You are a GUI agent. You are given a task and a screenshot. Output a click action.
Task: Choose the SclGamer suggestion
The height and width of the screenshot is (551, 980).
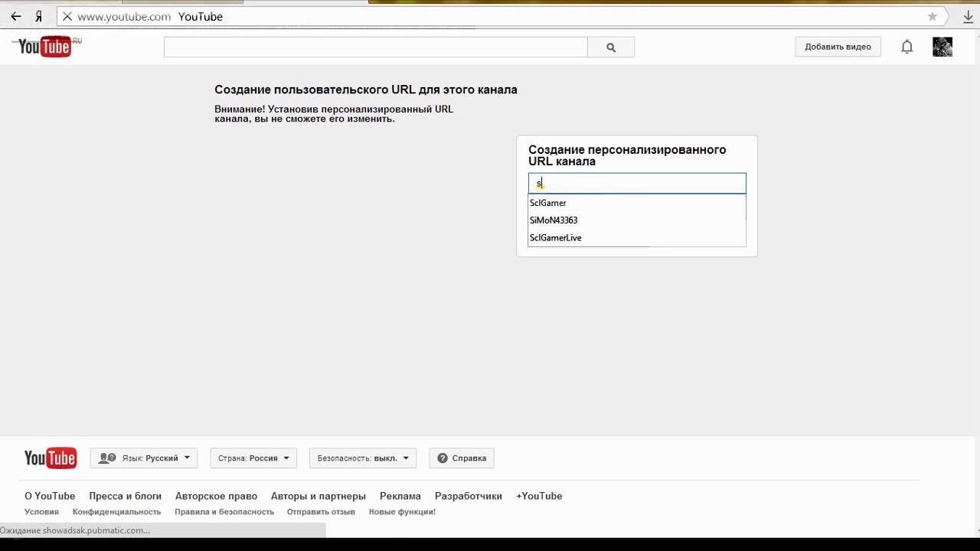click(x=637, y=203)
